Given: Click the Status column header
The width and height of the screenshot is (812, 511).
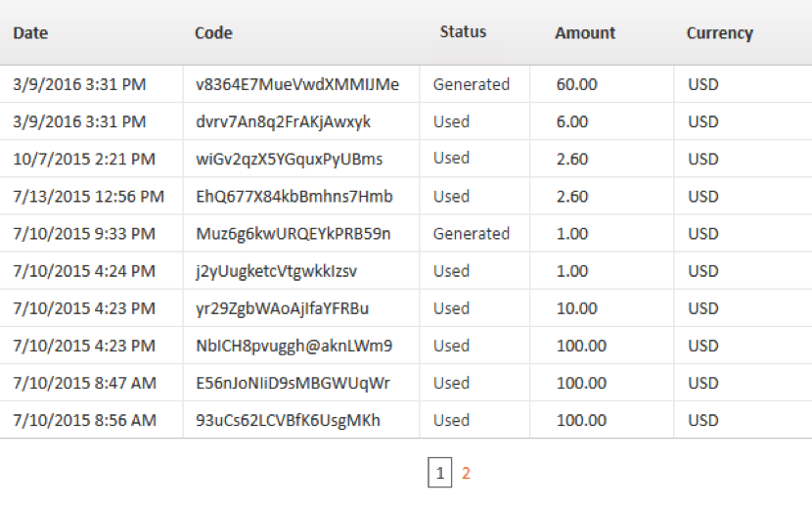Looking at the screenshot, I should (x=463, y=32).
